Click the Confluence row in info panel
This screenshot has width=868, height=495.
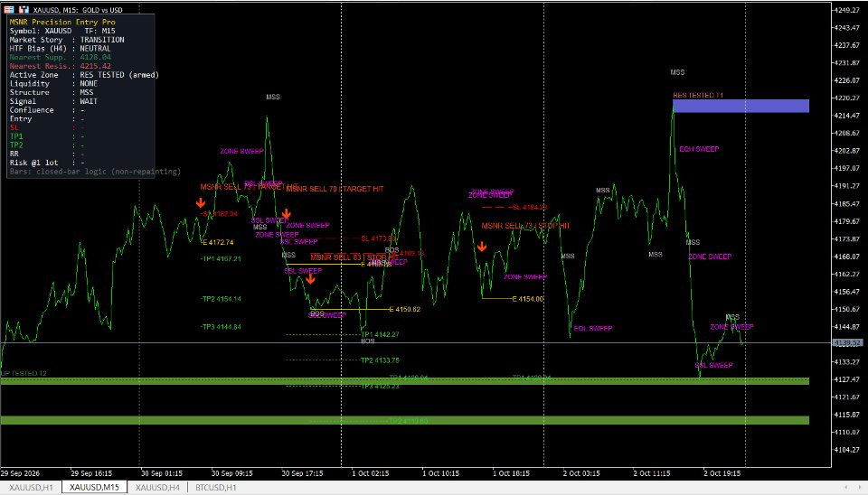point(47,110)
